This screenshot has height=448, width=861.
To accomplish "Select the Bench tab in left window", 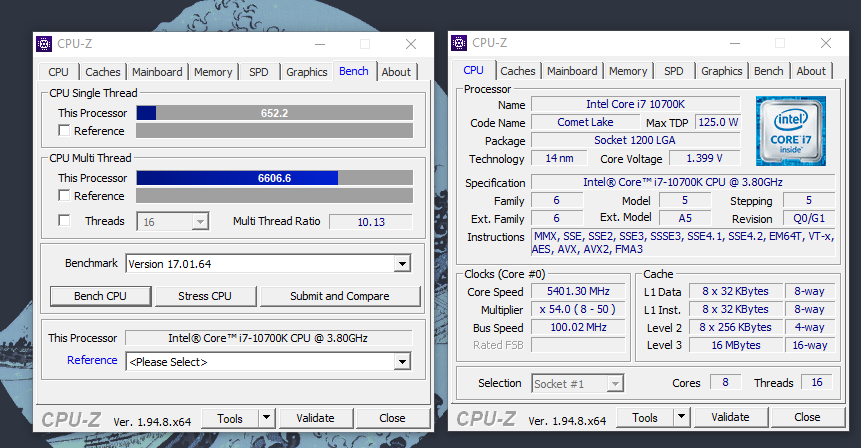I will point(354,71).
